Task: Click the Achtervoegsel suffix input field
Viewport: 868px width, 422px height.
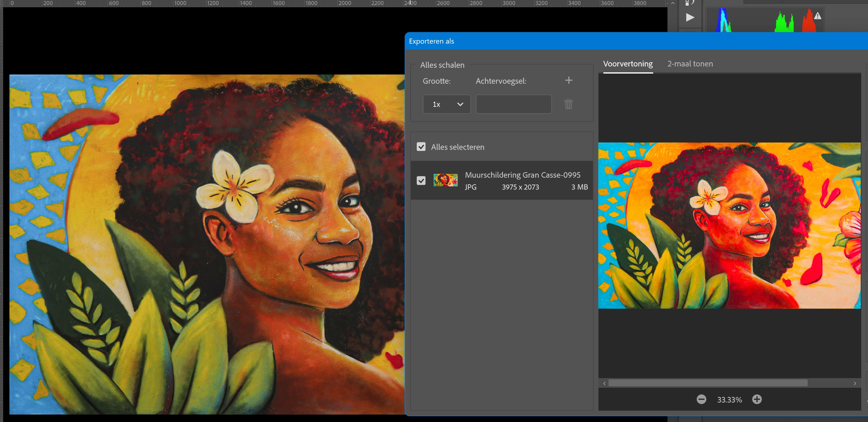Action: coord(513,104)
